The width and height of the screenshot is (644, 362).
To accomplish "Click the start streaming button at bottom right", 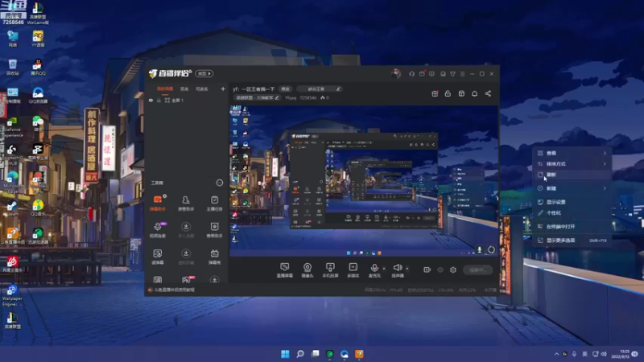I will point(477,269).
